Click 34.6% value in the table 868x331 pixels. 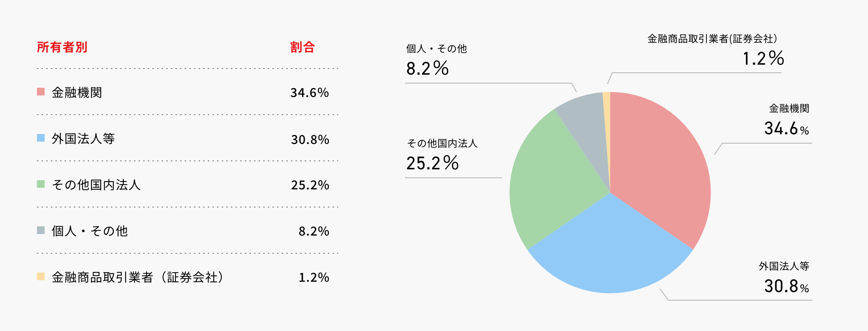[309, 92]
